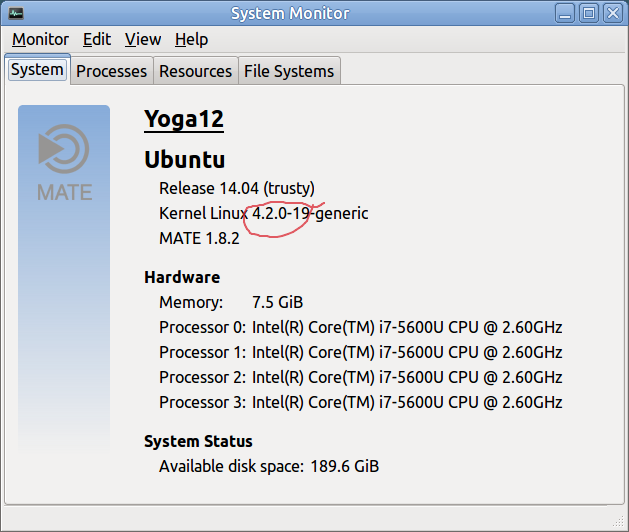Select the System tab
Image resolution: width=629 pixels, height=532 pixels.
(x=37, y=70)
